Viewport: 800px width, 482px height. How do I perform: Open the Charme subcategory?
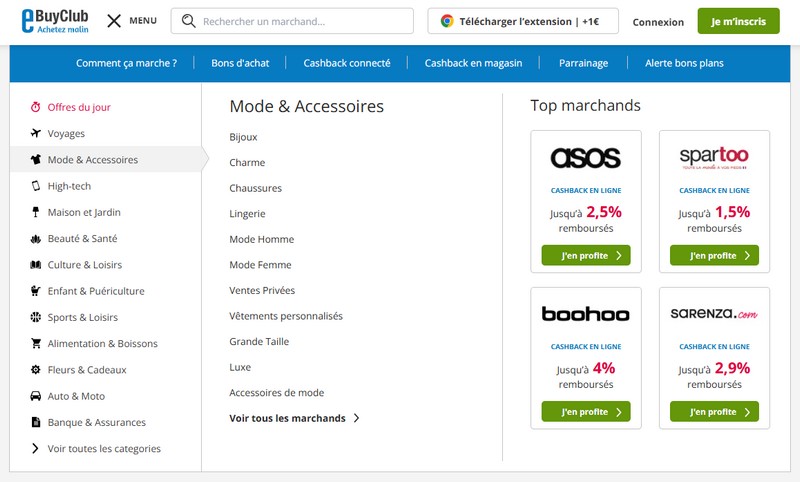[247, 163]
